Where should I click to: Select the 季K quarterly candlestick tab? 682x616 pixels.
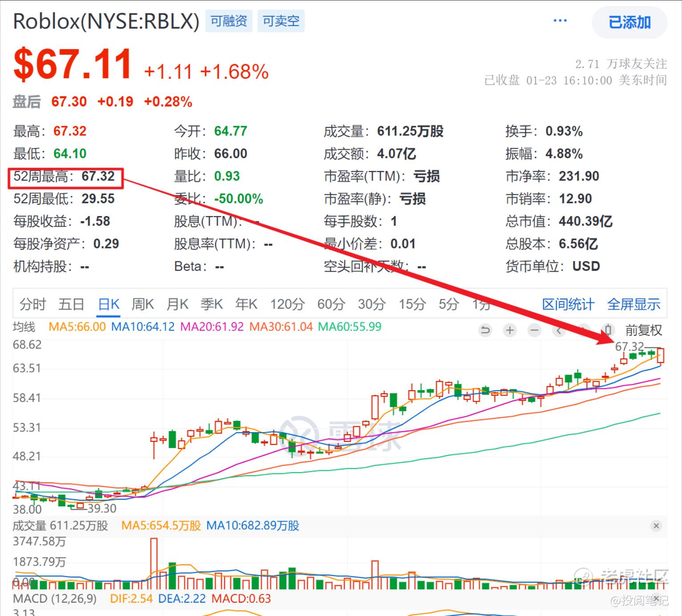211,304
